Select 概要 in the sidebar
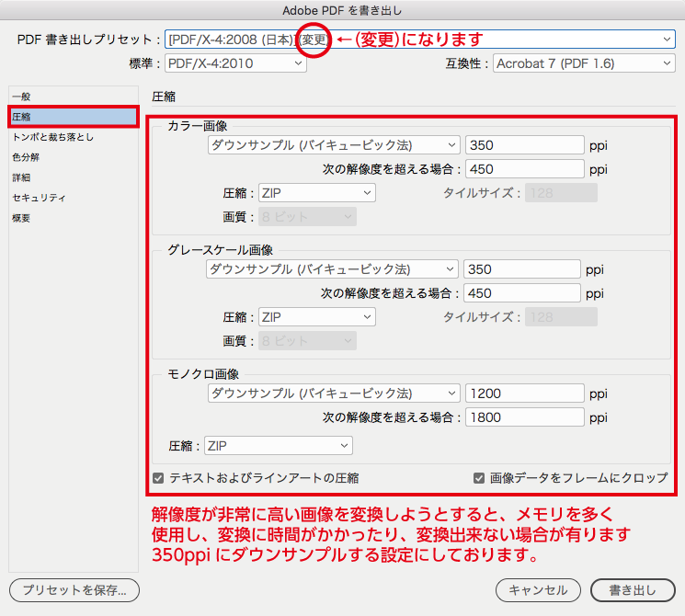685x616 pixels. [73, 218]
